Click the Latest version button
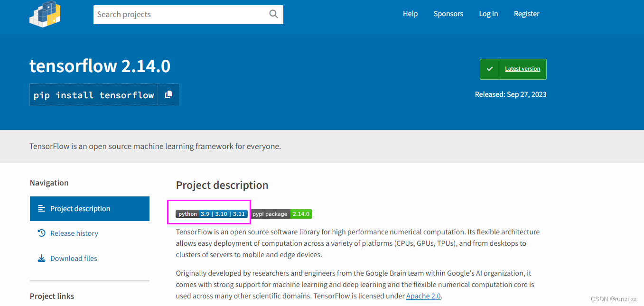Screen dimensions: 644x306 pos(522,69)
